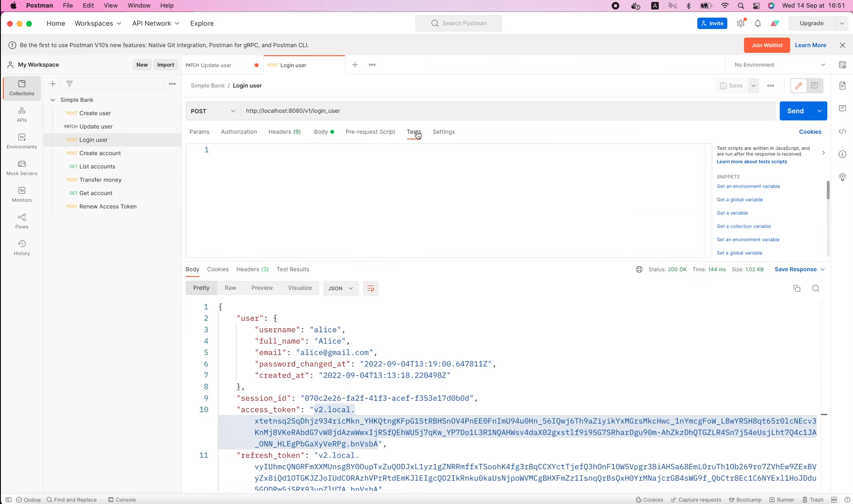Open the JSON format dropdown
Screen dimensions: 853x504
pos(340,288)
